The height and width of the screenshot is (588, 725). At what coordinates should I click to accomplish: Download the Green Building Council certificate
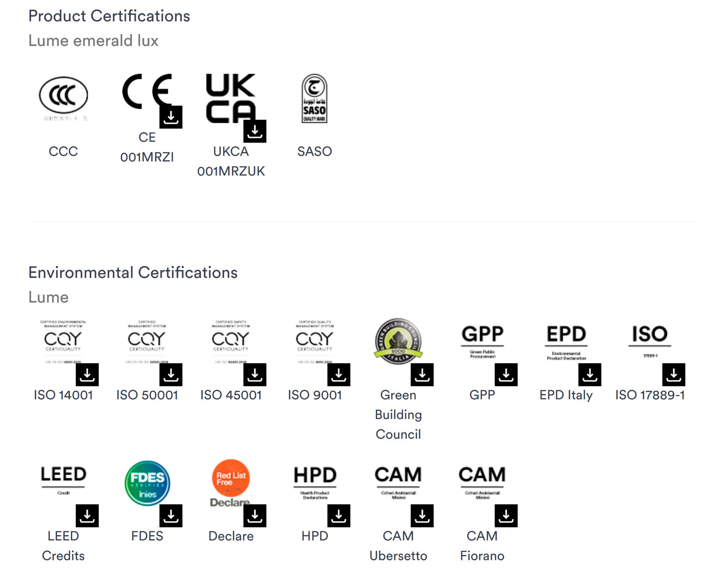pyautogui.click(x=422, y=375)
